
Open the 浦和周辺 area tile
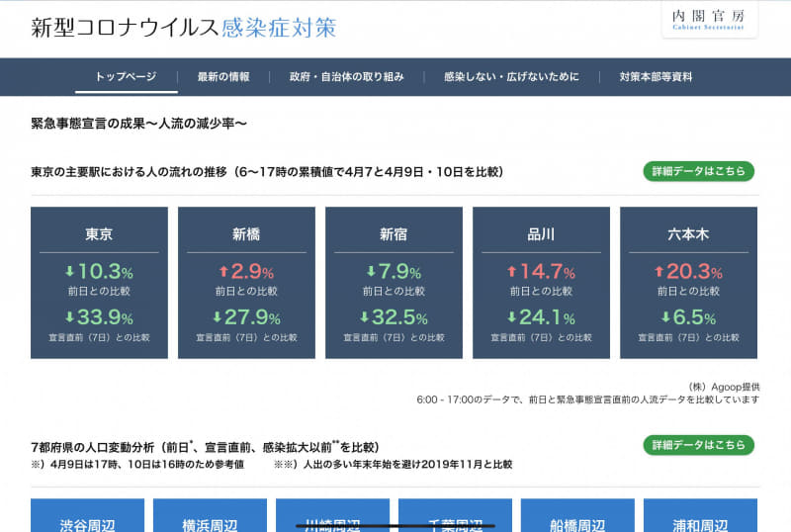(700, 515)
